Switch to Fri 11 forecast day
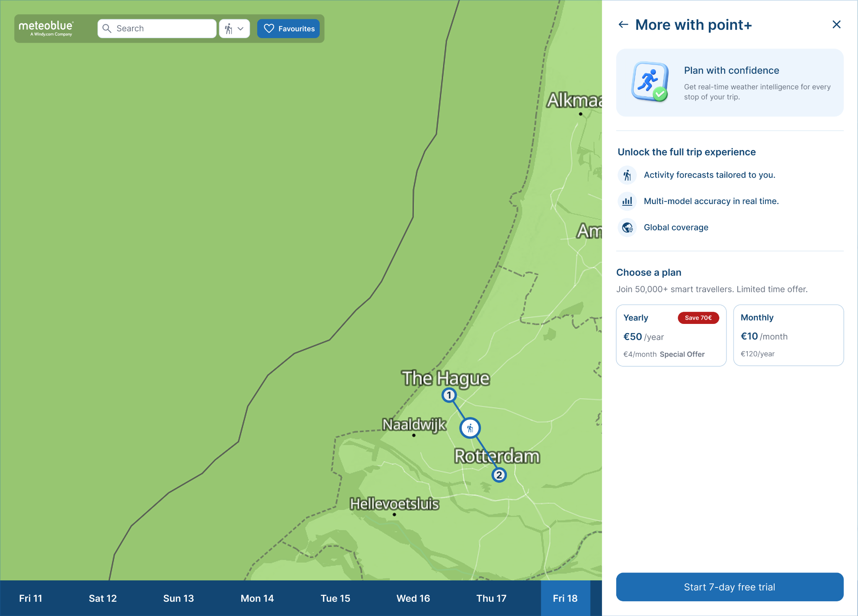Viewport: 858px width, 616px height. pyautogui.click(x=31, y=598)
